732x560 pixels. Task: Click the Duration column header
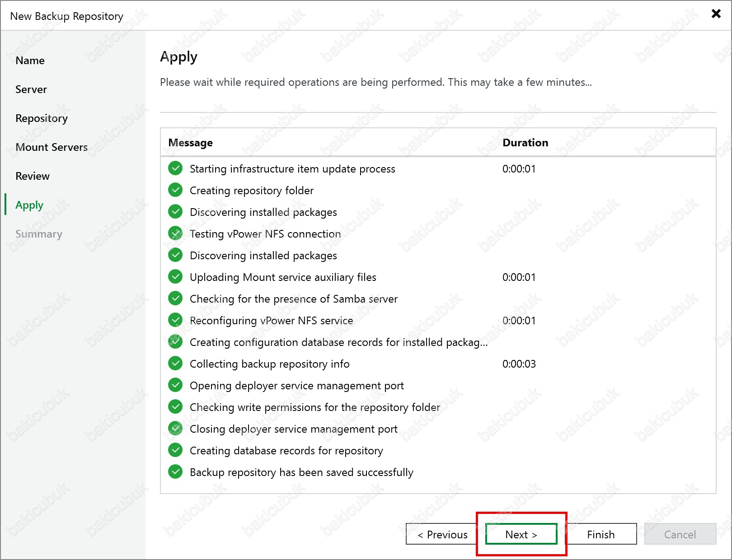click(x=525, y=143)
